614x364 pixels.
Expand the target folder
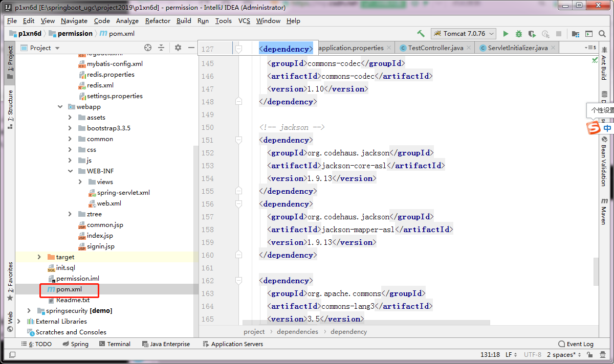tap(39, 257)
